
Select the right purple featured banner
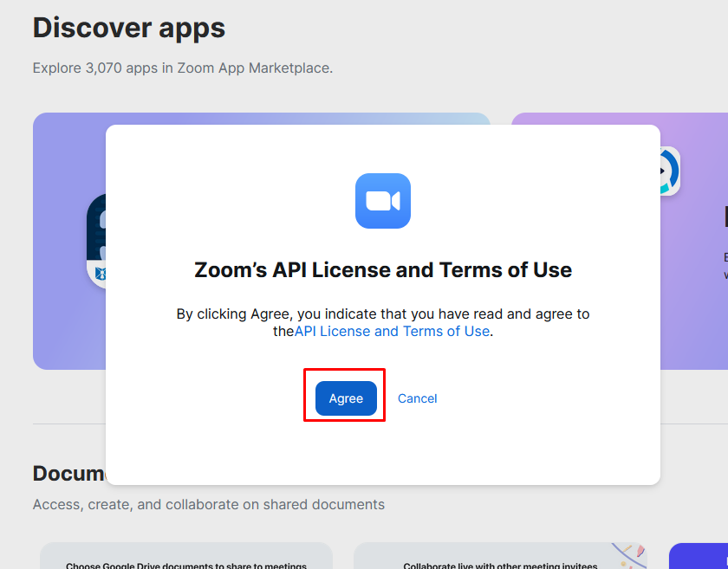click(693, 329)
